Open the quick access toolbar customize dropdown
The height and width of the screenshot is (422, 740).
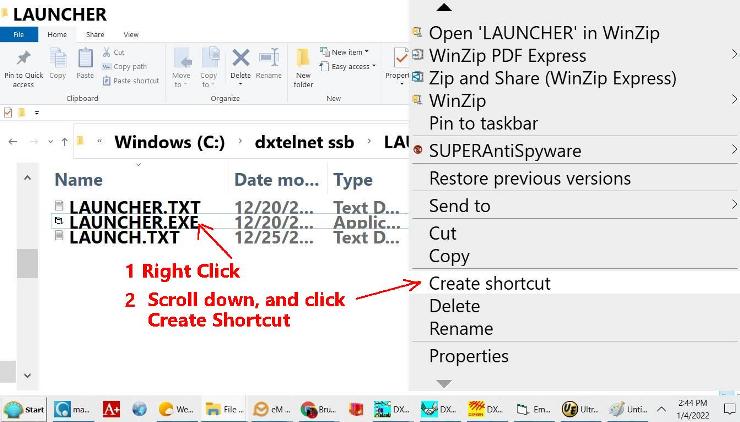37,112
